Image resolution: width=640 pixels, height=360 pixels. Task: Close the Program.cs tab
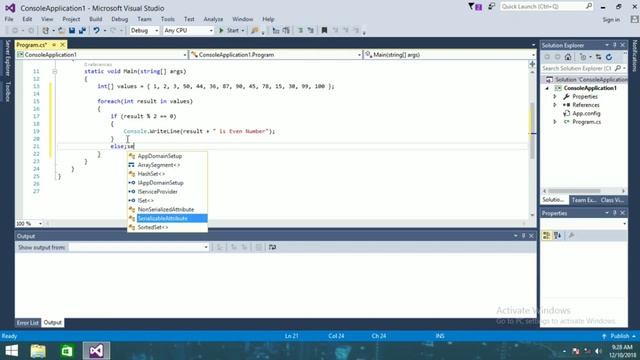(62, 44)
